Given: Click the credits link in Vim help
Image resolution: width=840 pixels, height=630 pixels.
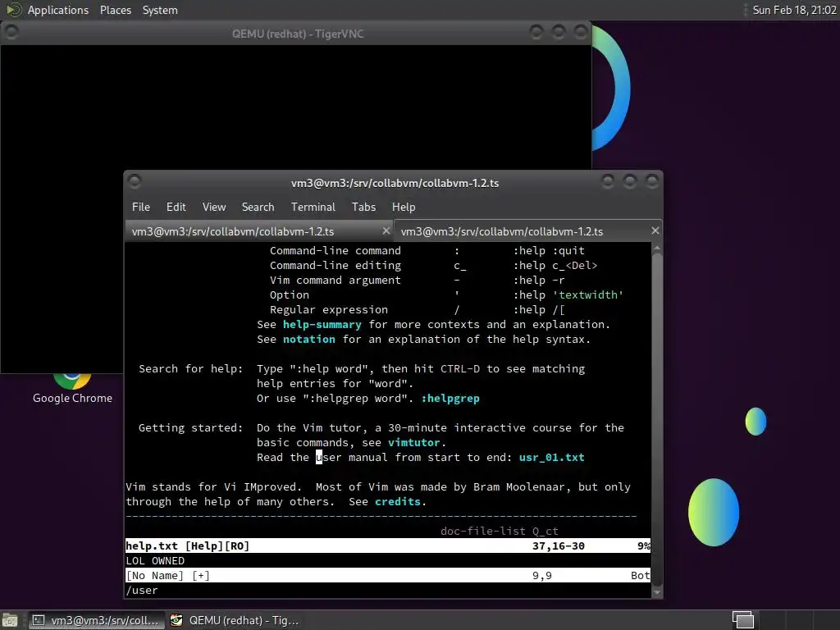Looking at the screenshot, I should point(398,501).
